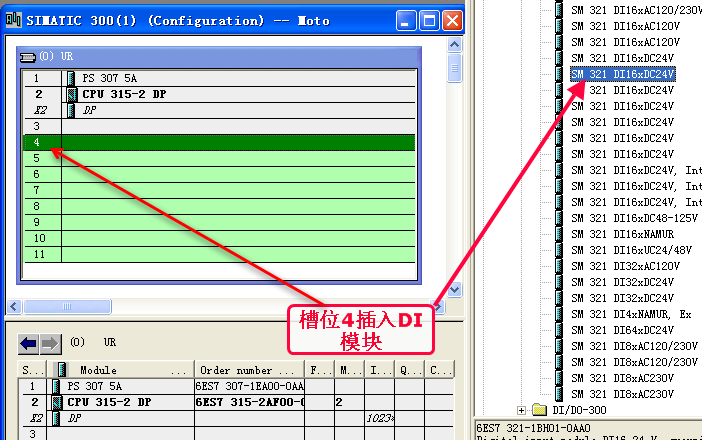Maximize the SIMATIC 300 configuration window
702x440 pixels.
point(429,21)
